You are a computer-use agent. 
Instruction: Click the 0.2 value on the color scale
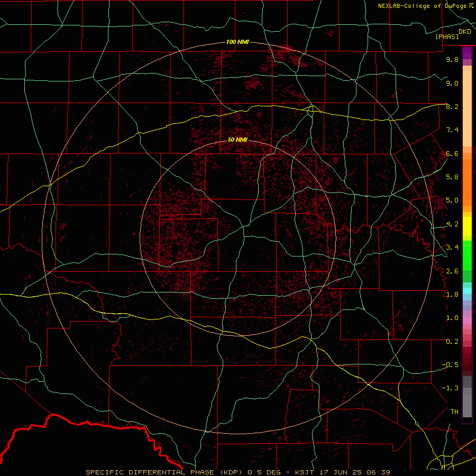[452, 342]
